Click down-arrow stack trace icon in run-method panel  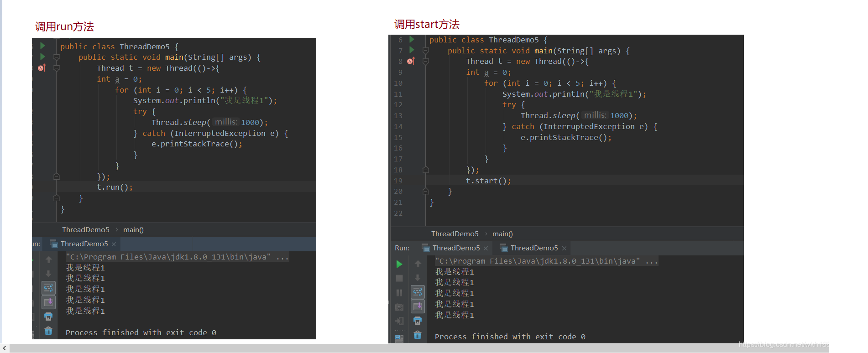click(x=48, y=273)
